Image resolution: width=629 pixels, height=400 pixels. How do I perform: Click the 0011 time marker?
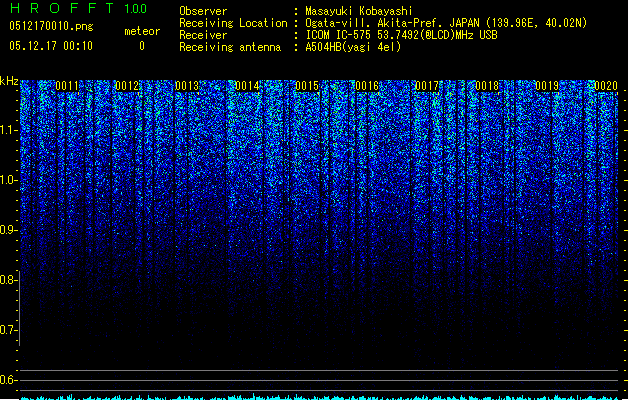point(67,86)
